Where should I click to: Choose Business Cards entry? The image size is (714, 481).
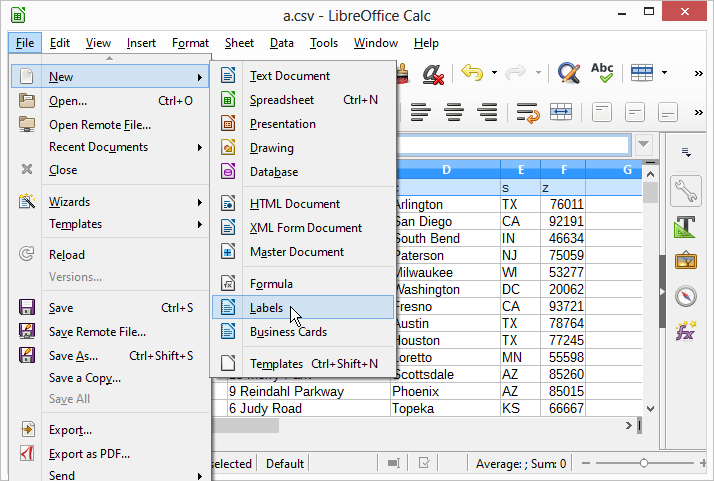(x=303, y=332)
